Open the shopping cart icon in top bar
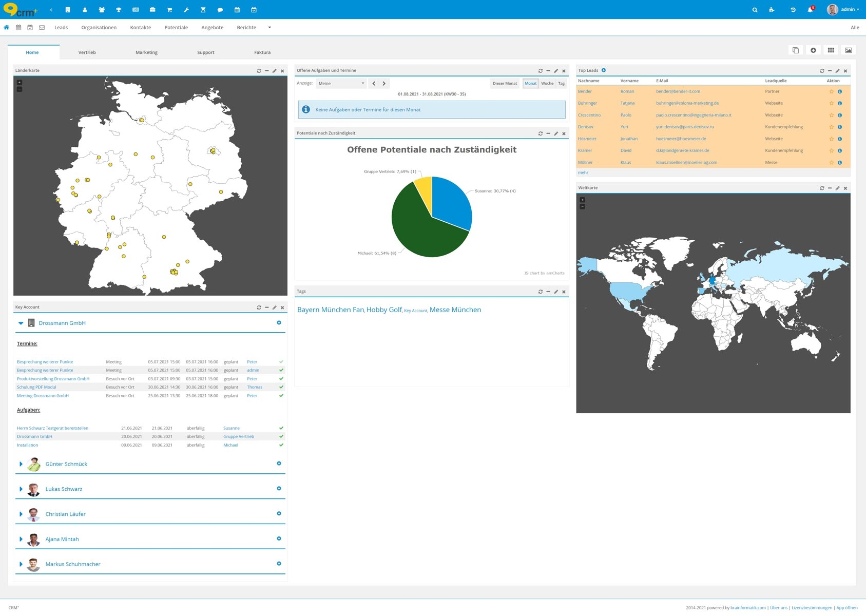 (x=169, y=10)
